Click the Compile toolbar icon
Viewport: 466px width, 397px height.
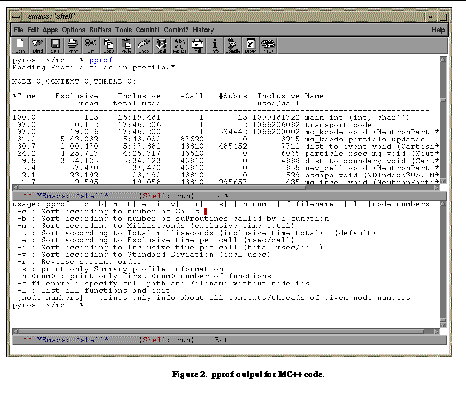pyautogui.click(x=233, y=45)
